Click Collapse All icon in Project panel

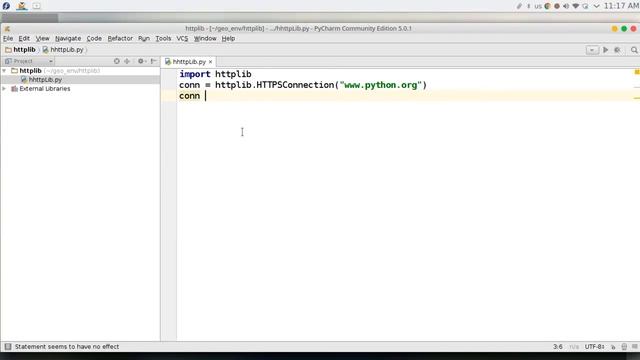[x=127, y=61]
